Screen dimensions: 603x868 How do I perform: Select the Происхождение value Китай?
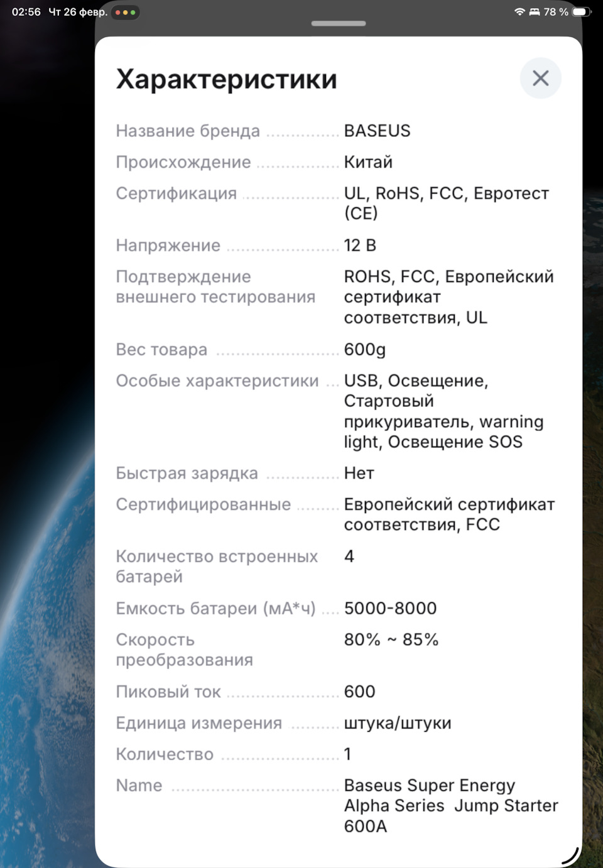(x=367, y=162)
